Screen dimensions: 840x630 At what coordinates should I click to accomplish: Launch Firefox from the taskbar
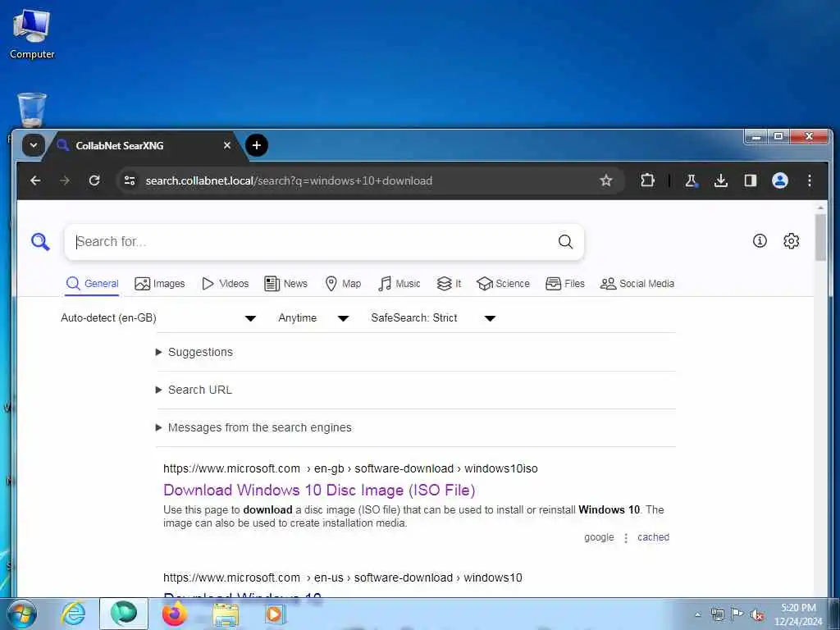click(x=175, y=614)
